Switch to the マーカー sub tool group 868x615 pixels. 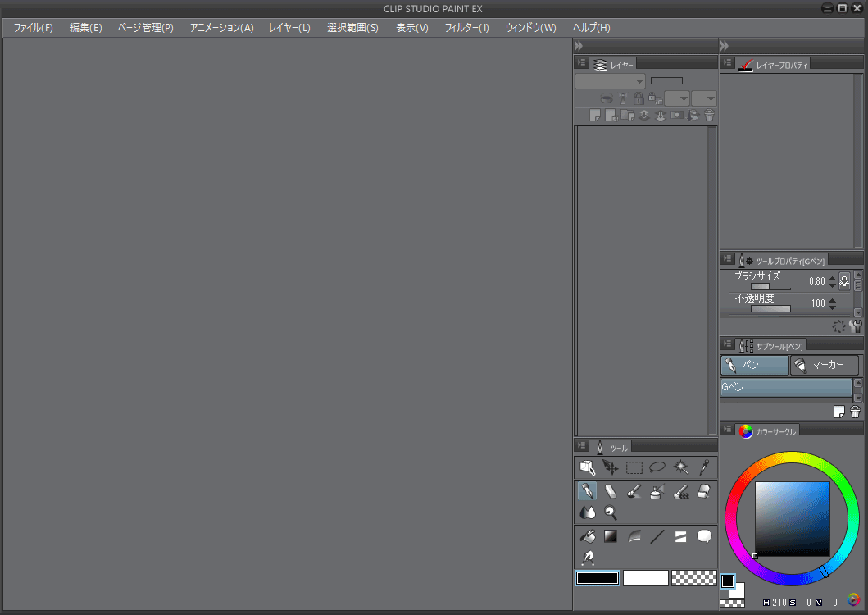(x=824, y=366)
